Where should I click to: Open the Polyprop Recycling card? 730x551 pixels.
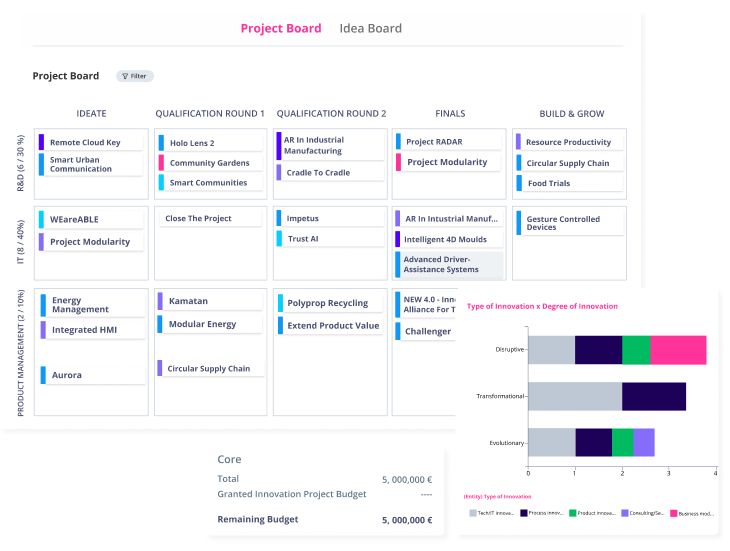click(x=327, y=302)
